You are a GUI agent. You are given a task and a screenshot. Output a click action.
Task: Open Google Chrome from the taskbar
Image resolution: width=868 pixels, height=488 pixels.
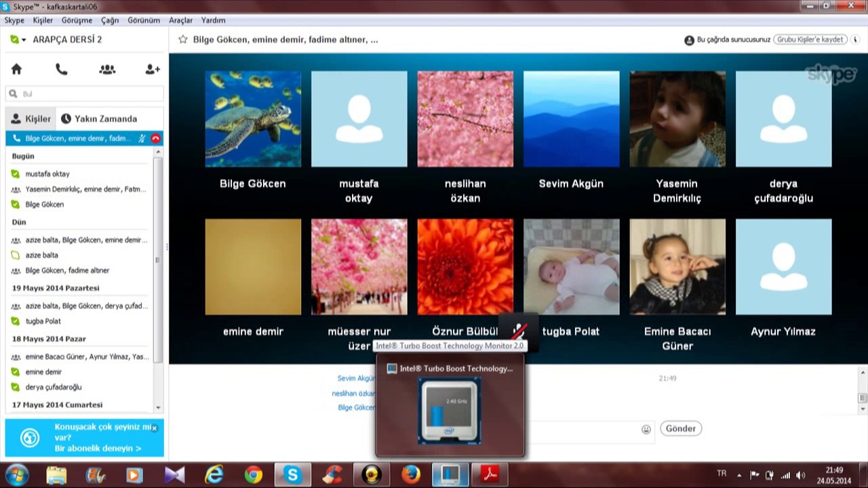pyautogui.click(x=254, y=475)
